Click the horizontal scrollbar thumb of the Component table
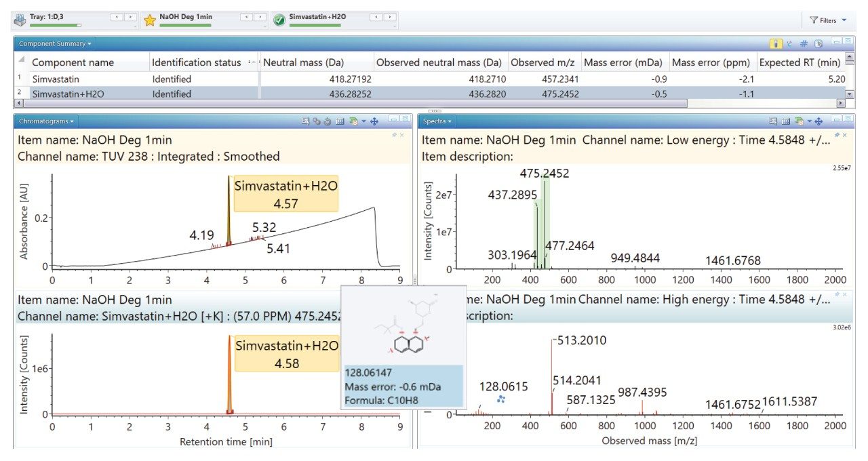Screen dimensions: 868x461 coord(355,104)
